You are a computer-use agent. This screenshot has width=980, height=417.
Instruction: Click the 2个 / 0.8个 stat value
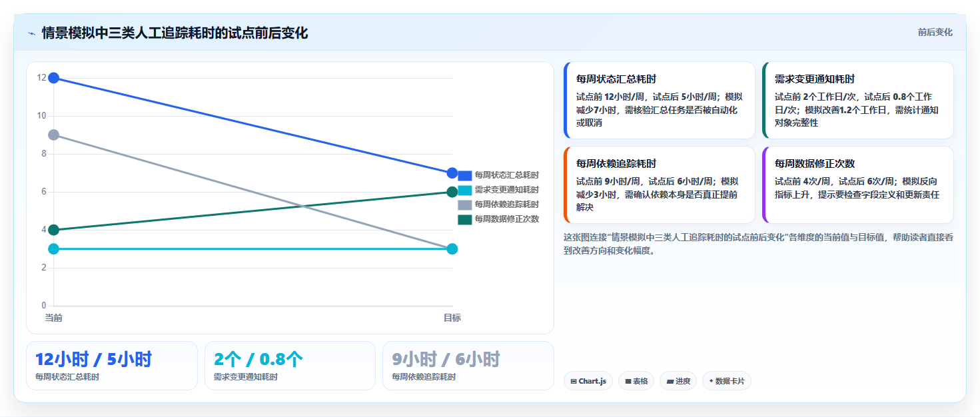coord(258,360)
